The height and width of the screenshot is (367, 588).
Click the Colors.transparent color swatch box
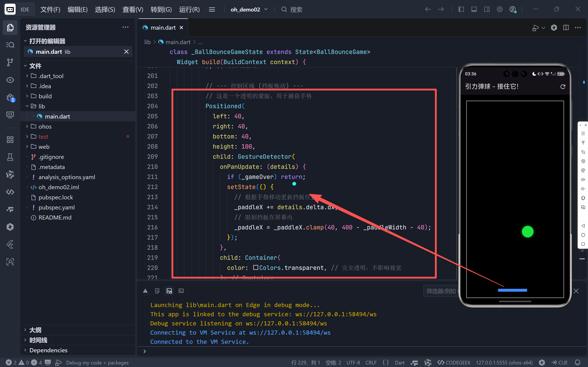click(256, 268)
